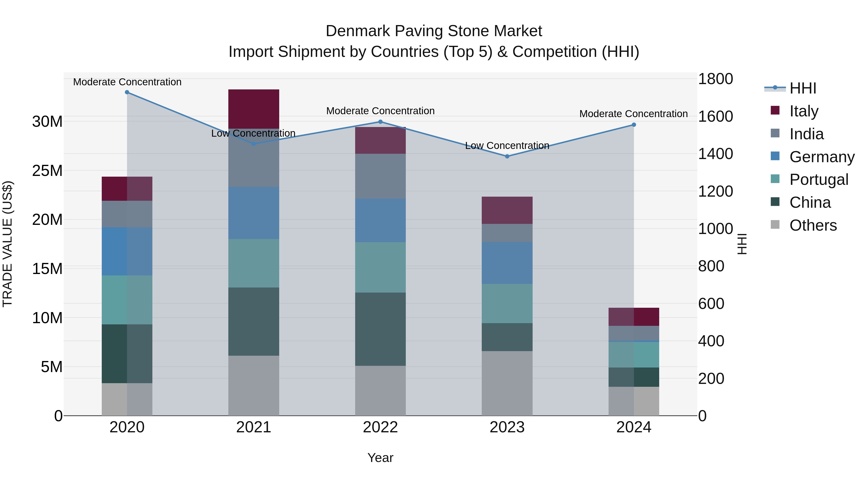Click the Portugal segment of the 2021 bar
Screen dimensions: 868x488
coord(254,263)
